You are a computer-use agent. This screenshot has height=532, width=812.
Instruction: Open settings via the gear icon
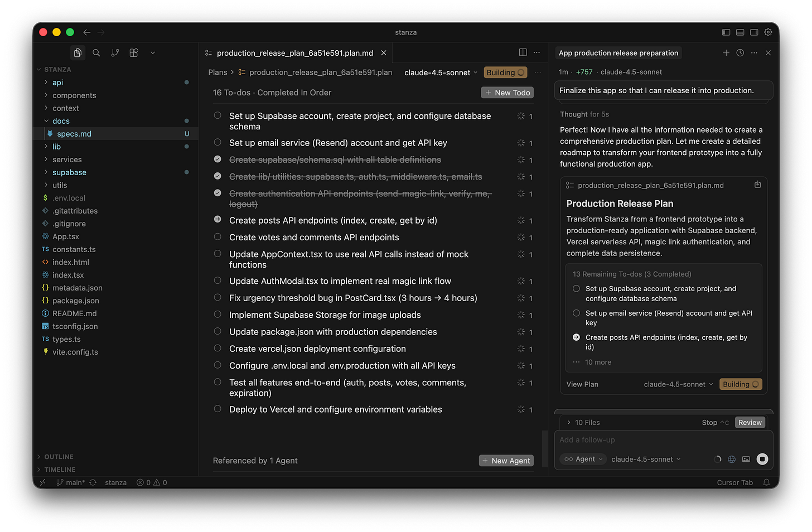pos(768,32)
